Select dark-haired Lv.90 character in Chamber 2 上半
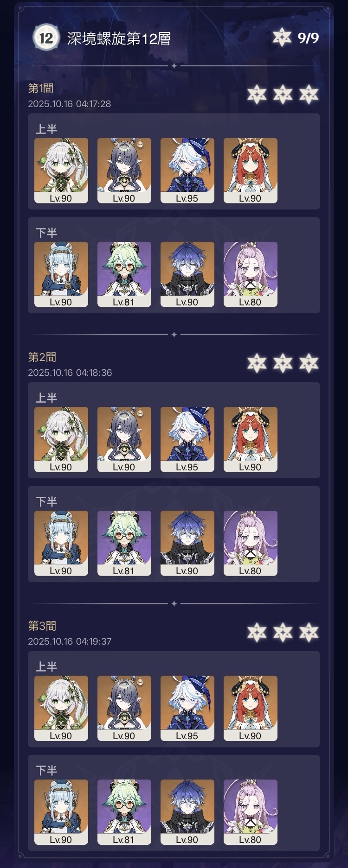This screenshot has width=348, height=868. tap(124, 439)
